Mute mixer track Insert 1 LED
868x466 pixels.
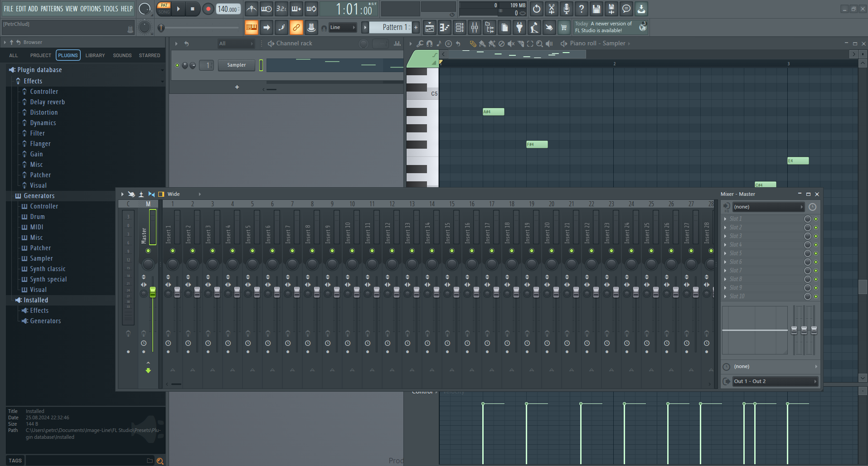pyautogui.click(x=173, y=251)
